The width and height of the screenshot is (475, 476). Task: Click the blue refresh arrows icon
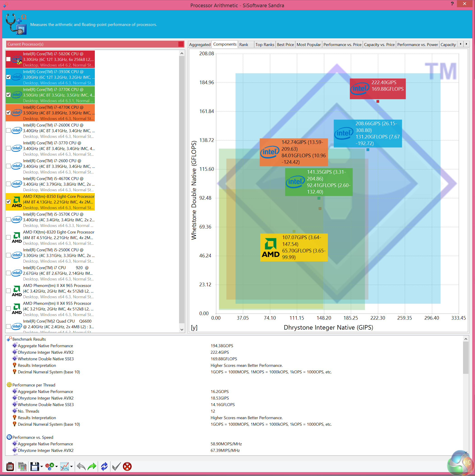(x=104, y=466)
